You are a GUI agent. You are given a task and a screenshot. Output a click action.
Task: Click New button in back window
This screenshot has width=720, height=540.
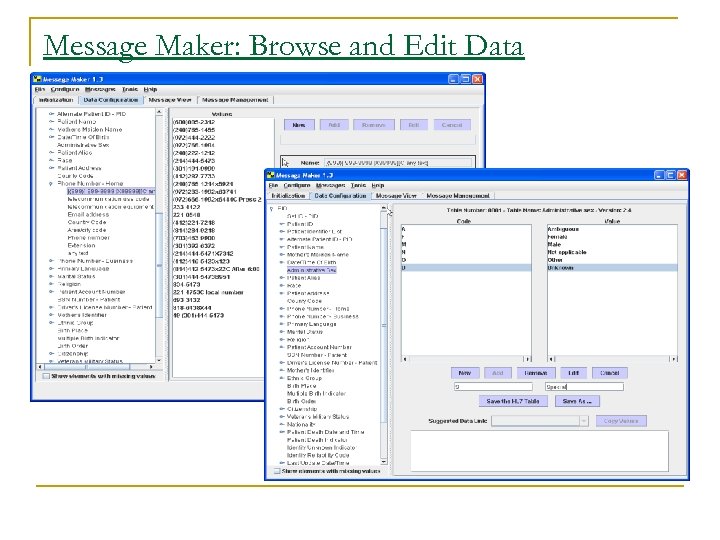[x=299, y=125]
